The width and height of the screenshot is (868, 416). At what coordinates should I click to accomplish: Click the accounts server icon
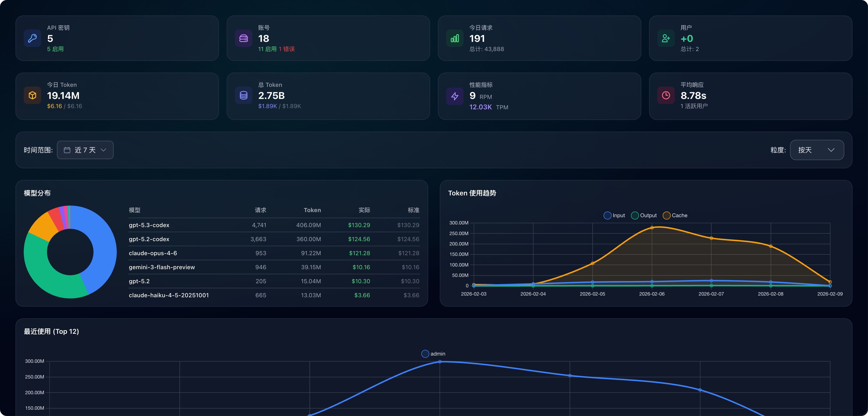coord(243,38)
